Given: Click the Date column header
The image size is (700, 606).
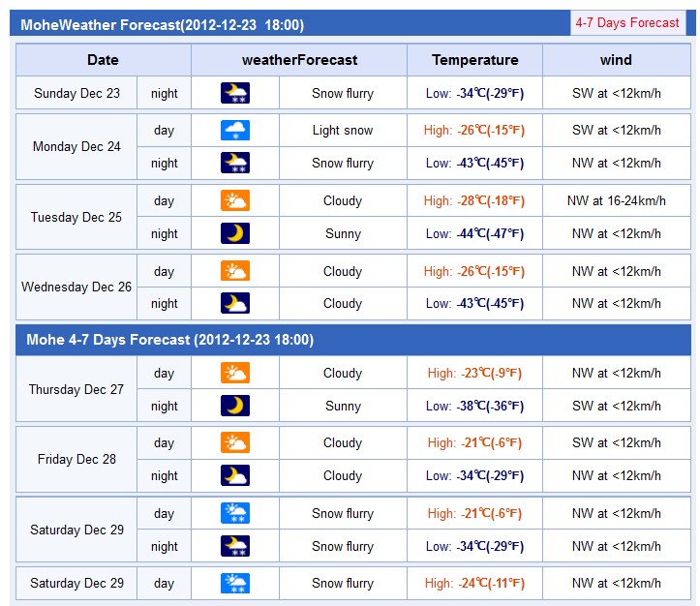Looking at the screenshot, I should point(104,60).
